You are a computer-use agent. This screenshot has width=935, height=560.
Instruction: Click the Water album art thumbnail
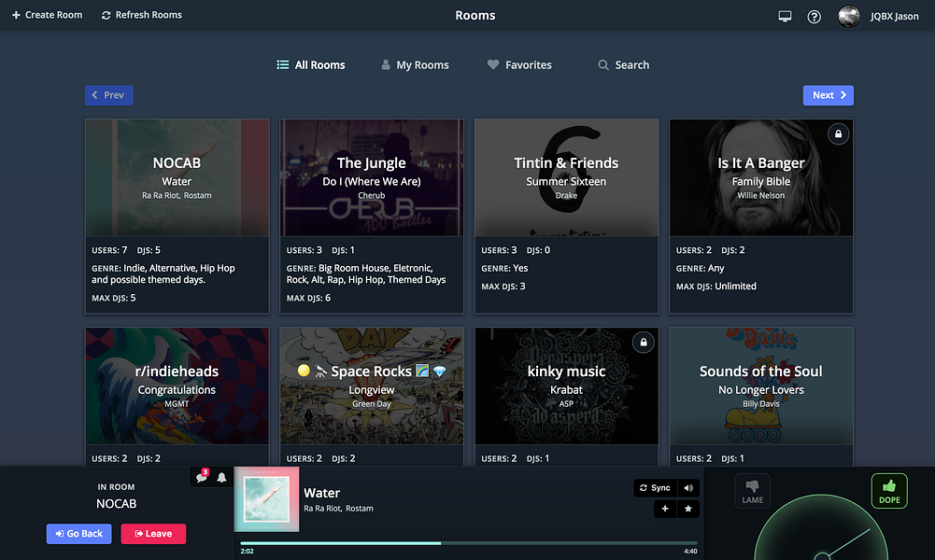point(266,499)
